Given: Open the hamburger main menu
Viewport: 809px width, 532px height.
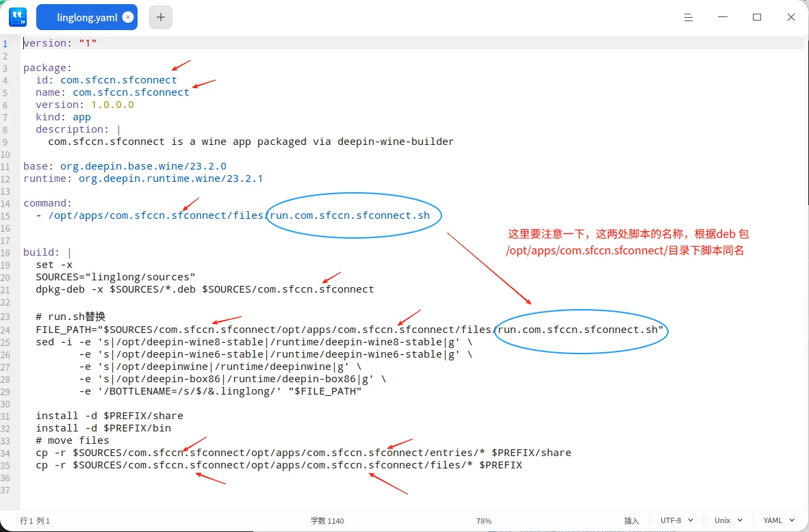Looking at the screenshot, I should [689, 17].
